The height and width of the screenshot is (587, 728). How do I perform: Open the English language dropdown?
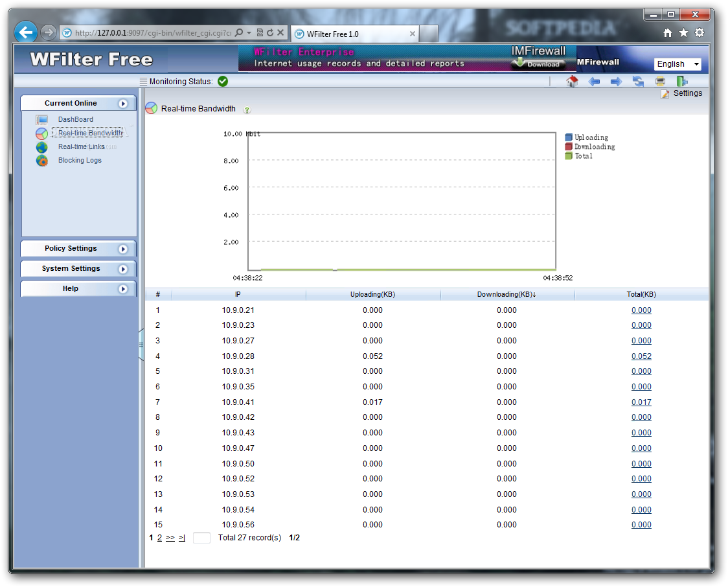pyautogui.click(x=677, y=64)
